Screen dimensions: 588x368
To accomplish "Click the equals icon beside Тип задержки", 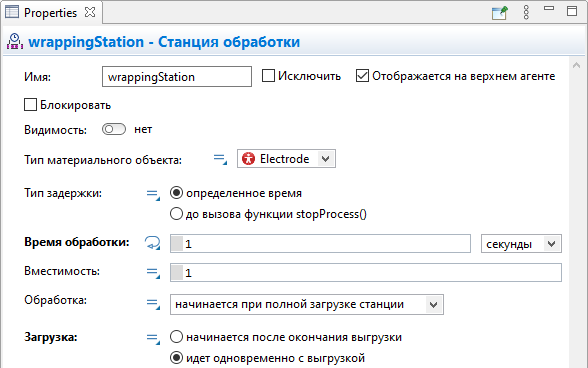I will point(153,195).
